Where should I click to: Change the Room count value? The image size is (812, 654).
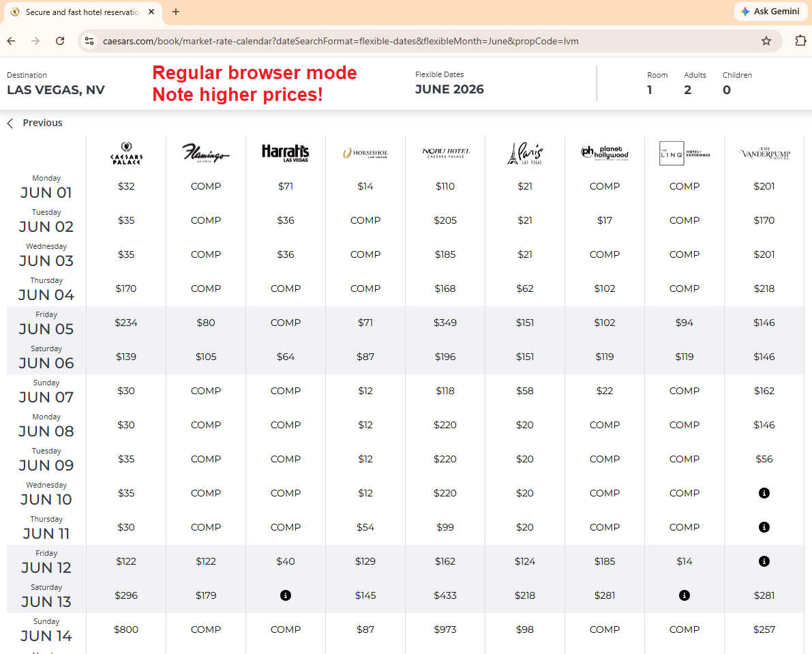click(649, 89)
